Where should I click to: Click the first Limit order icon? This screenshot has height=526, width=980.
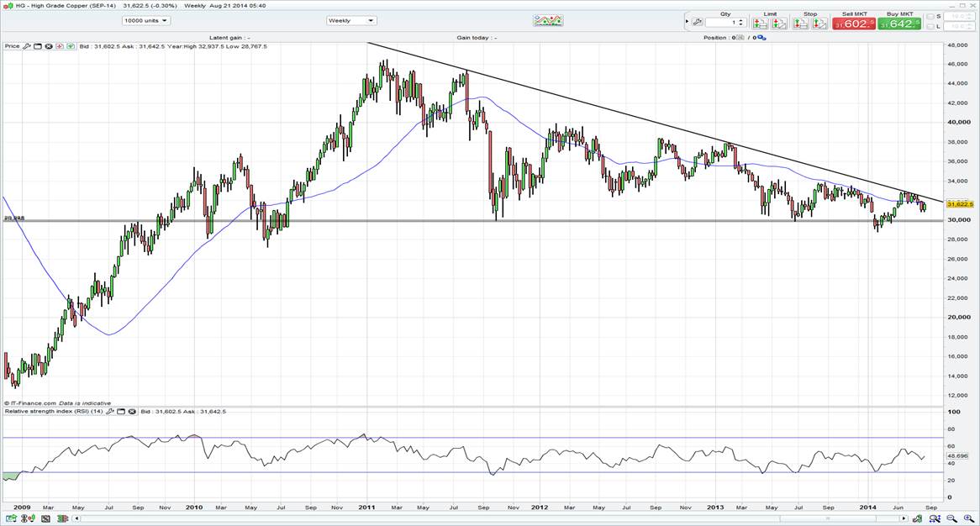(760, 23)
